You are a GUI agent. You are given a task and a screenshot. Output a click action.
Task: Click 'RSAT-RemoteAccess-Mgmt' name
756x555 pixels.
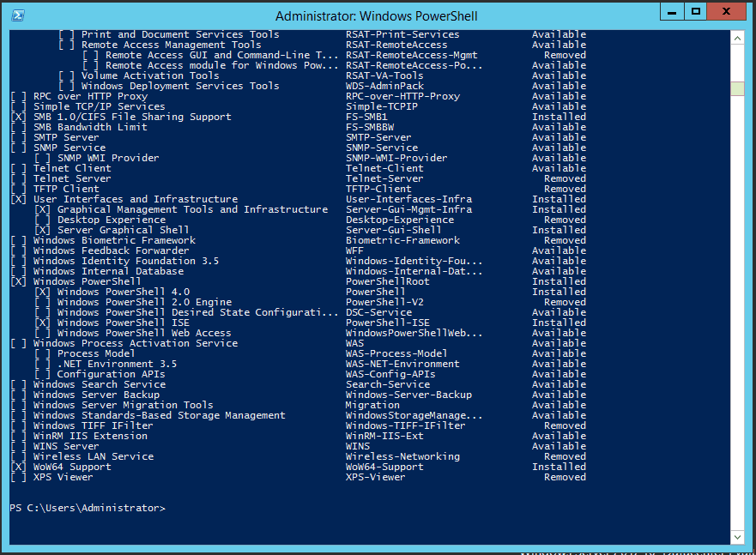[411, 55]
